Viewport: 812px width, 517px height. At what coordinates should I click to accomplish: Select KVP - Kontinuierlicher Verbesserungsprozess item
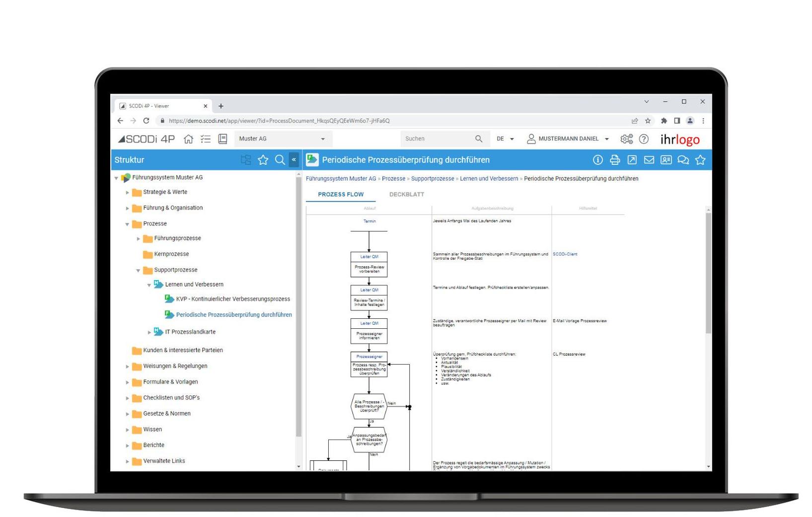coord(233,299)
